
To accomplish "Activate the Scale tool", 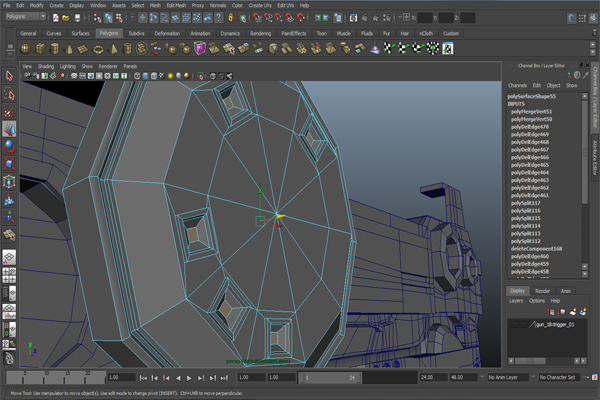I will (x=9, y=164).
